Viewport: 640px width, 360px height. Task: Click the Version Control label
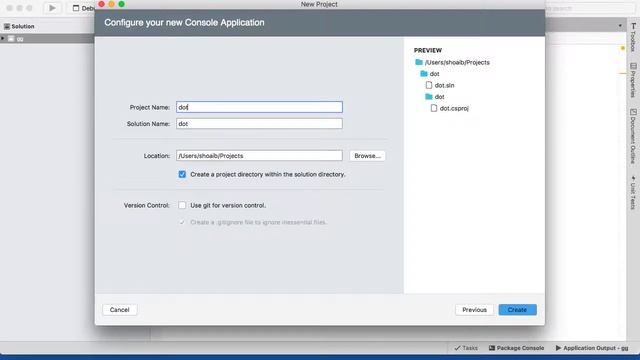(x=147, y=205)
